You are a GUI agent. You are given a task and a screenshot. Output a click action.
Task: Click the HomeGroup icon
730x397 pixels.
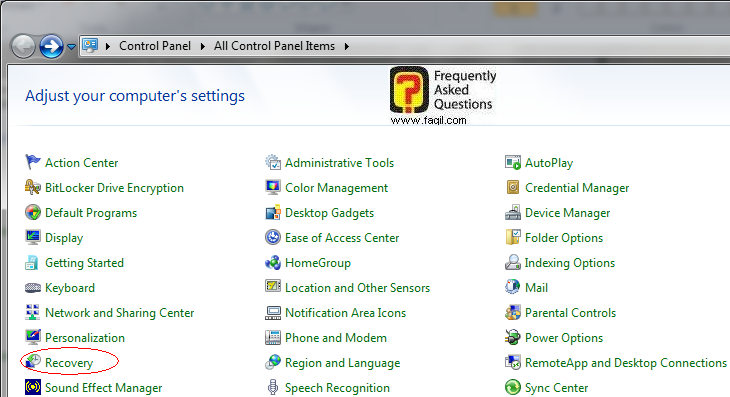(273, 263)
